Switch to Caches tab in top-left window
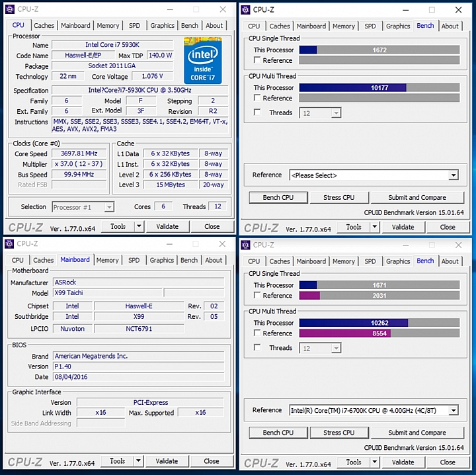Viewport: 476px width, 475px height. point(44,26)
